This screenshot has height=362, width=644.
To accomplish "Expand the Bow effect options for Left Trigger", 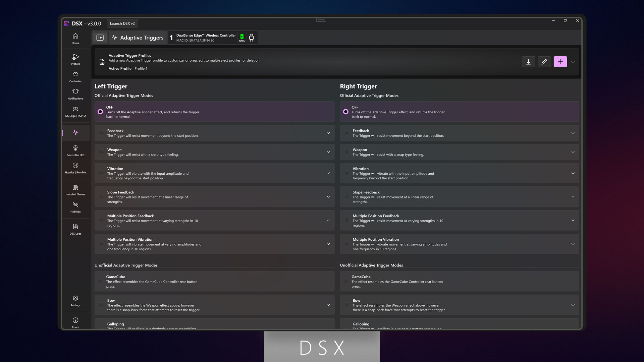I will tap(328, 305).
